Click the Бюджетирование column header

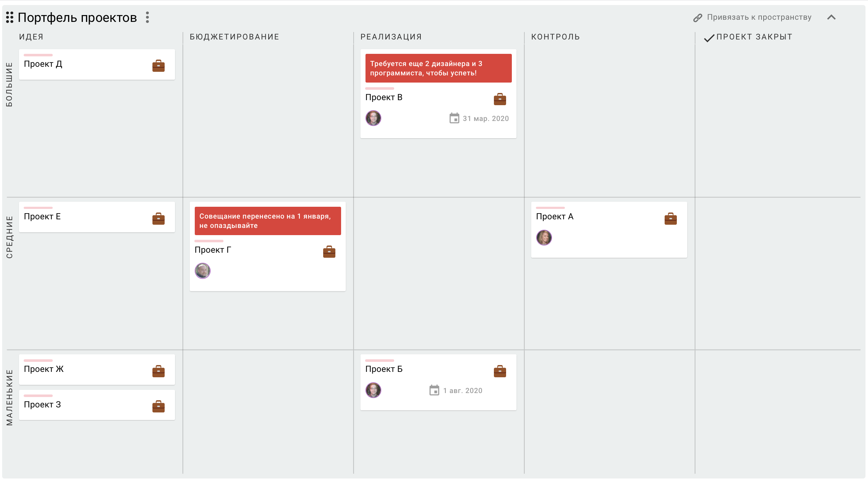234,37
